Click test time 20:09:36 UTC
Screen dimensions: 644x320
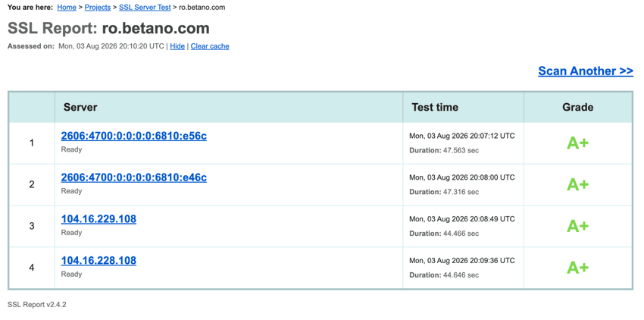(462, 260)
